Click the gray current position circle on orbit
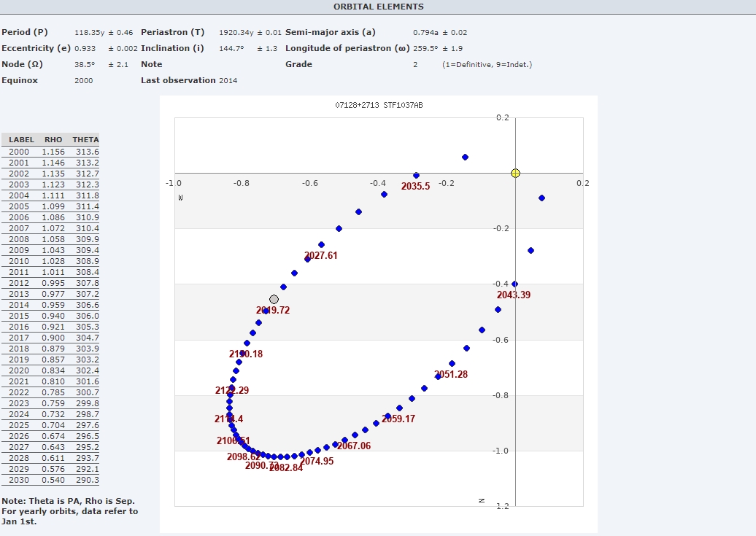 [x=274, y=299]
